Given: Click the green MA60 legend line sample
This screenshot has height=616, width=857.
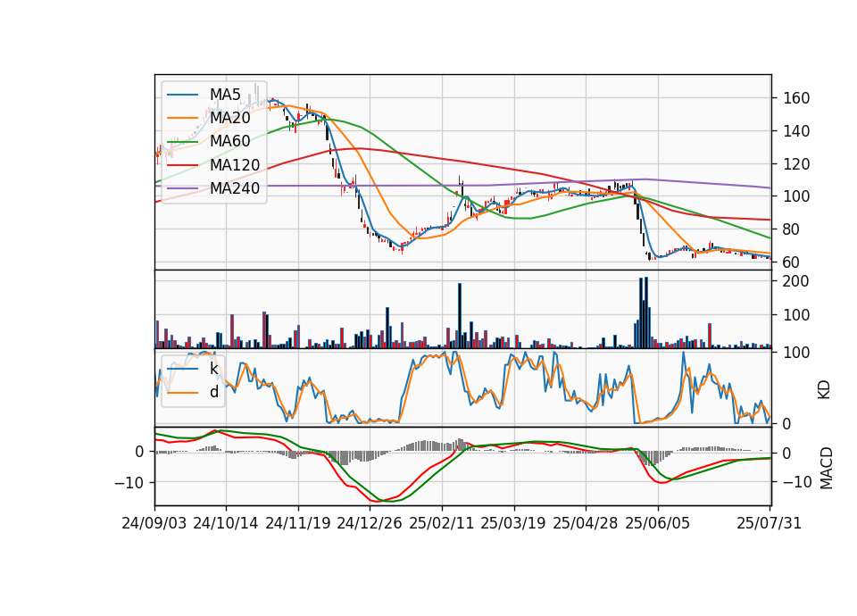Looking at the screenshot, I should [182, 142].
